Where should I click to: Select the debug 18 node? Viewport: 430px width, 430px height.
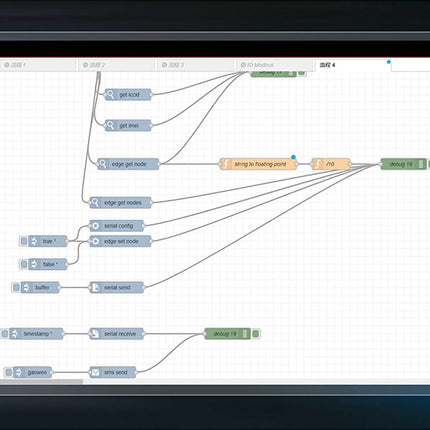coord(403,164)
